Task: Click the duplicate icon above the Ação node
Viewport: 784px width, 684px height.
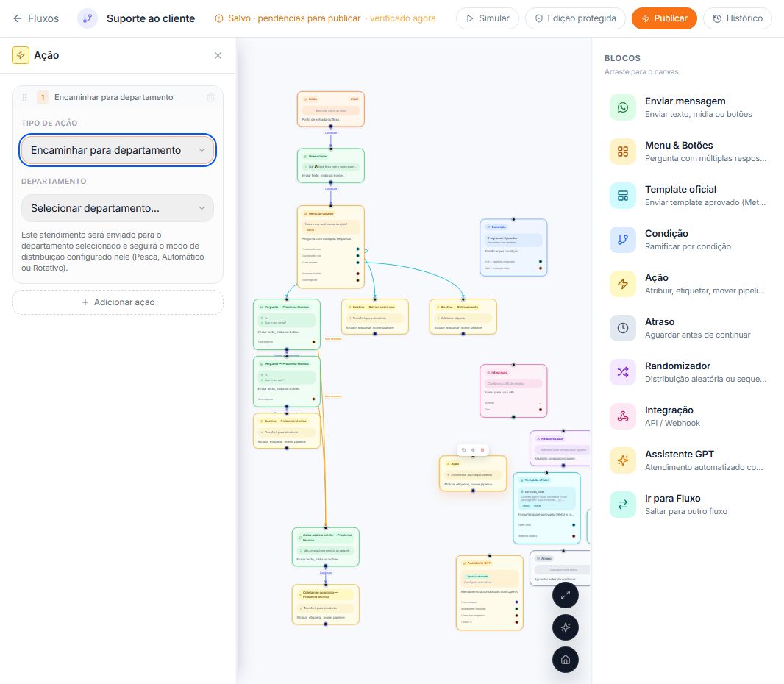Action: click(463, 450)
